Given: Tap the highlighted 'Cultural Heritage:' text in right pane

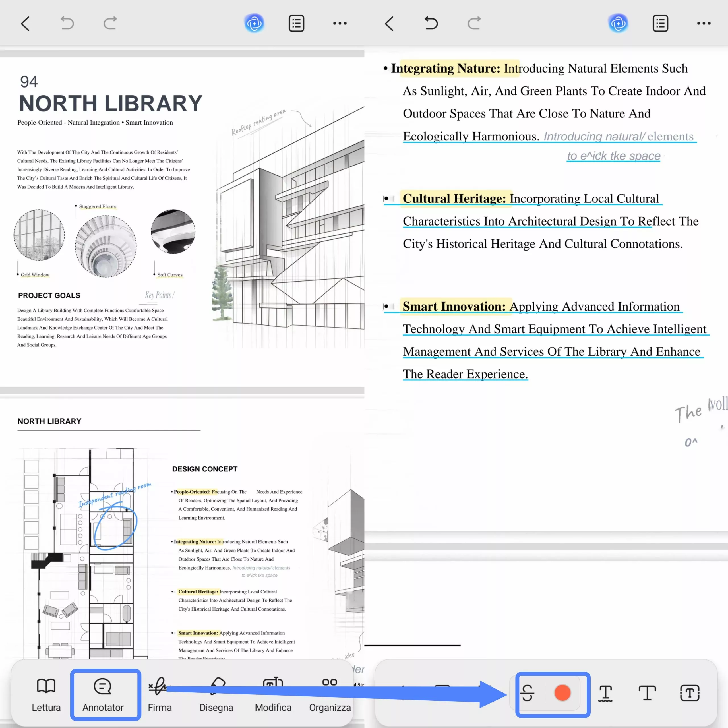Looking at the screenshot, I should tap(454, 198).
